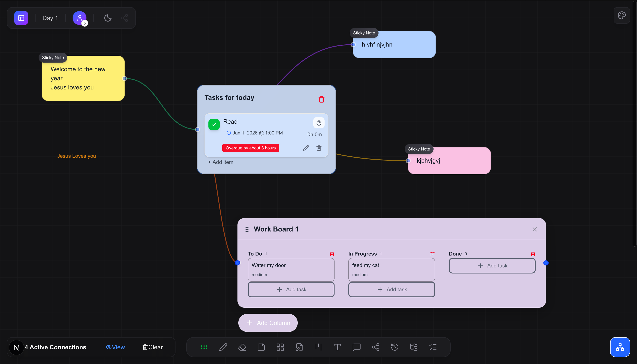Viewport: 637px width, 364px height.
Task: Click the layout icon in top-left toolbar
Action: pos(21,18)
